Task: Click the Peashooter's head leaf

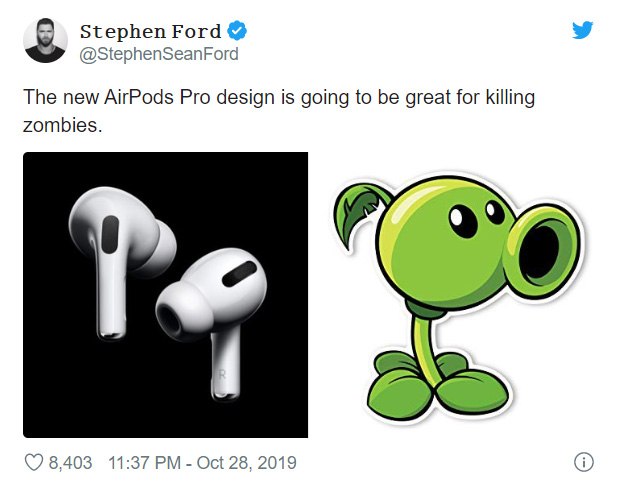Action: [x=360, y=211]
